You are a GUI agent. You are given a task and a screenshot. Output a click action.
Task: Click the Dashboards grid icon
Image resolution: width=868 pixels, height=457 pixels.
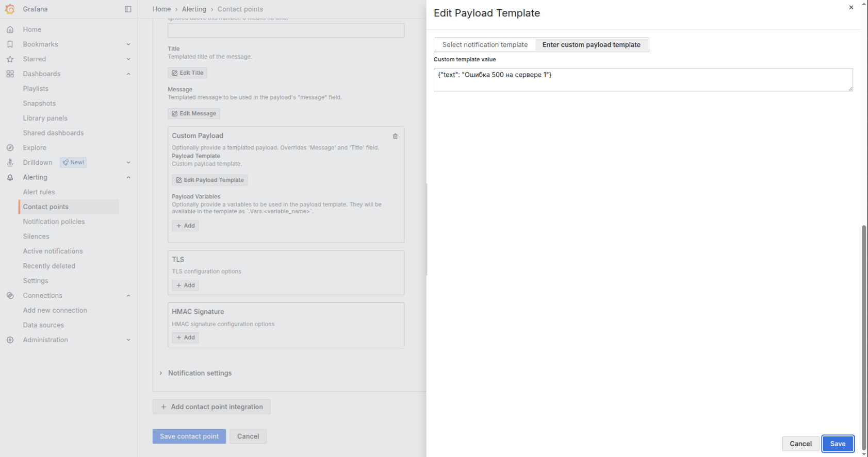10,74
